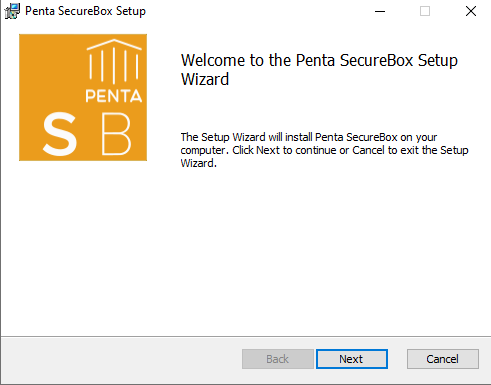Click the Penta SecureBox Setup title text
491x385 pixels.
[x=85, y=11]
